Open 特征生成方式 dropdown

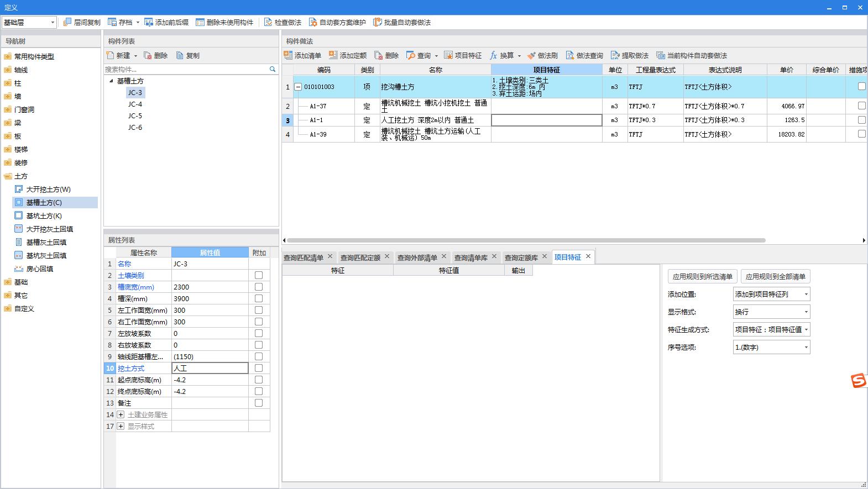click(771, 329)
